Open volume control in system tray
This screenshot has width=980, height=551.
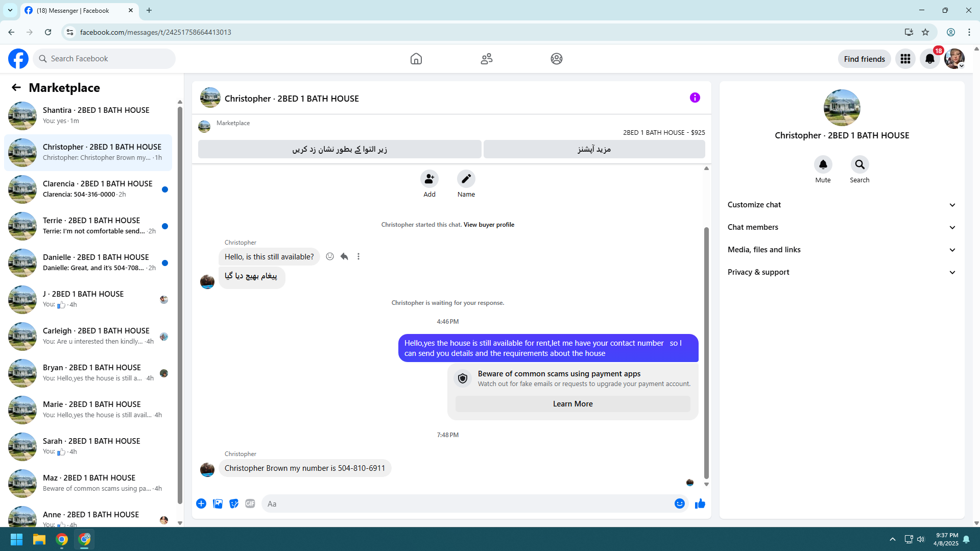[921, 539]
